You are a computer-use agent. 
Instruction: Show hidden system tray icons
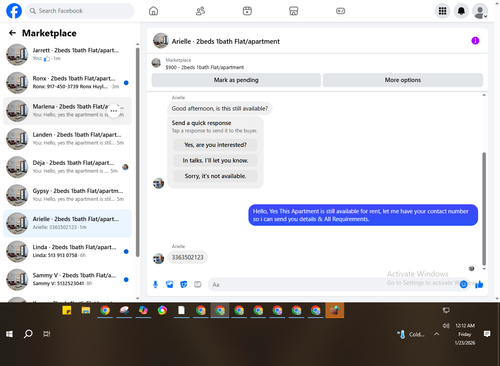coord(437,334)
